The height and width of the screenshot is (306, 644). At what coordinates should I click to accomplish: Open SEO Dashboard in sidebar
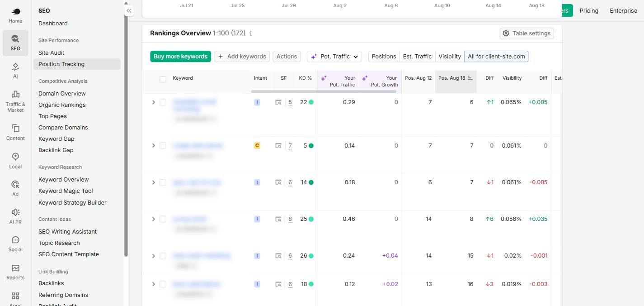[53, 24]
